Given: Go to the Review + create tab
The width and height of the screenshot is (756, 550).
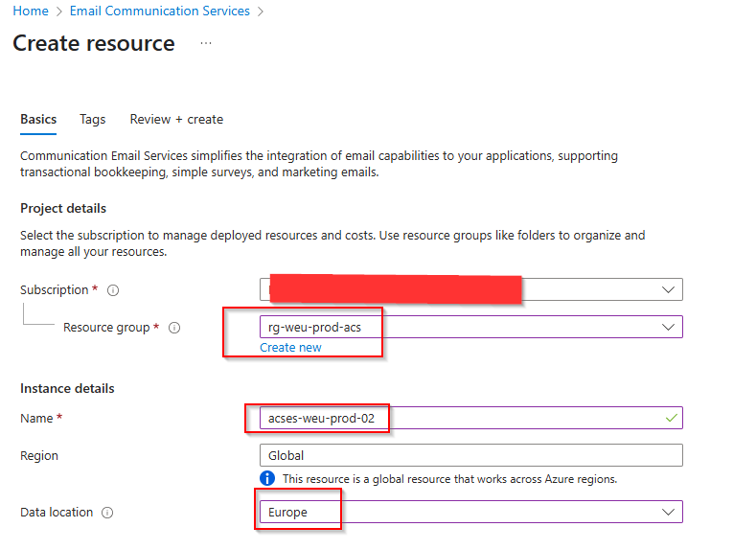Looking at the screenshot, I should tap(176, 120).
